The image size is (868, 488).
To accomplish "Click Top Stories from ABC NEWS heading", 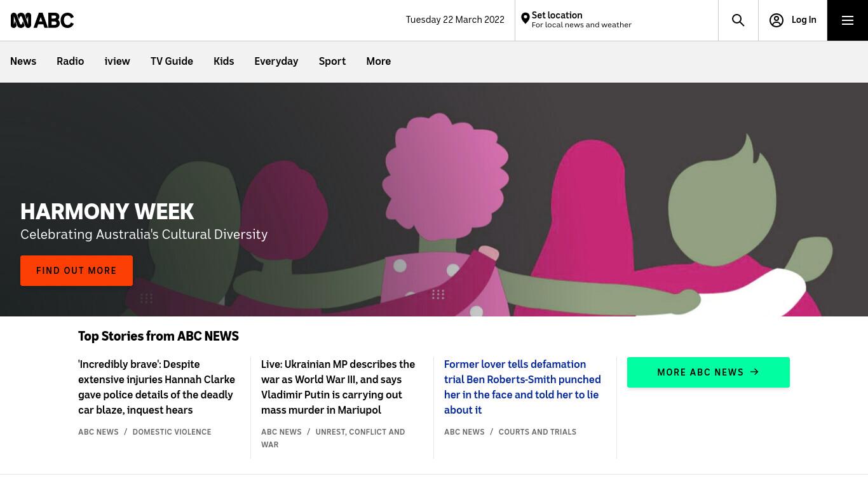I will 158,337.
